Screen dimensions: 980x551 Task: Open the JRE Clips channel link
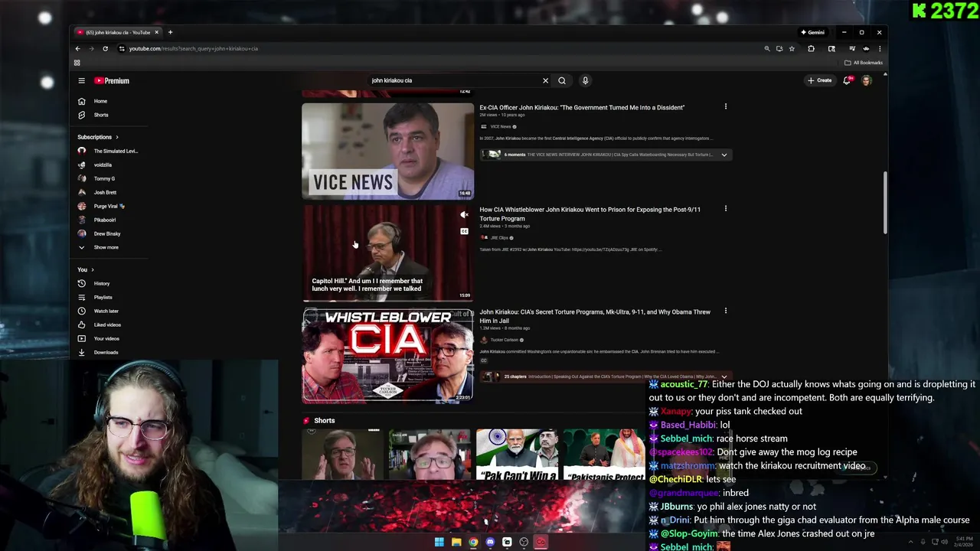coord(499,238)
